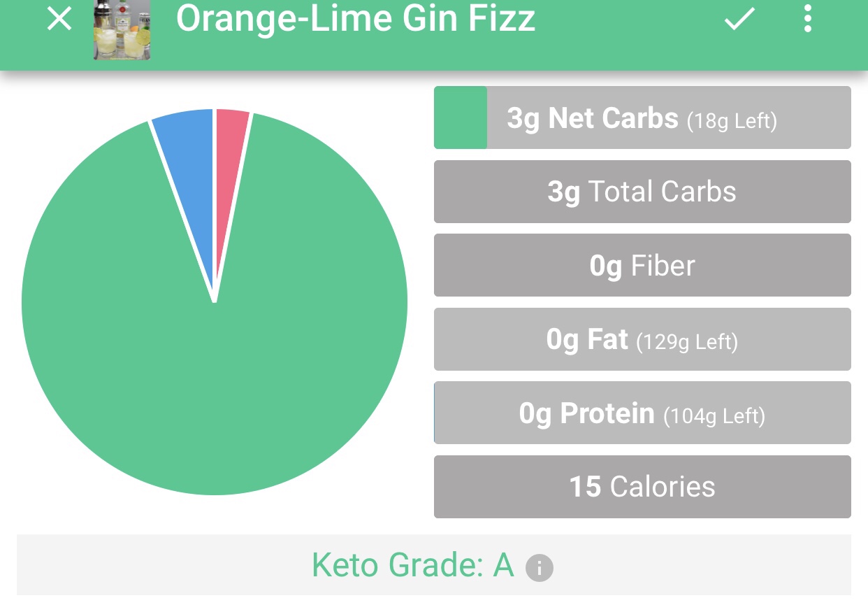
Task: Tap the 0g Fiber bar
Action: click(642, 266)
